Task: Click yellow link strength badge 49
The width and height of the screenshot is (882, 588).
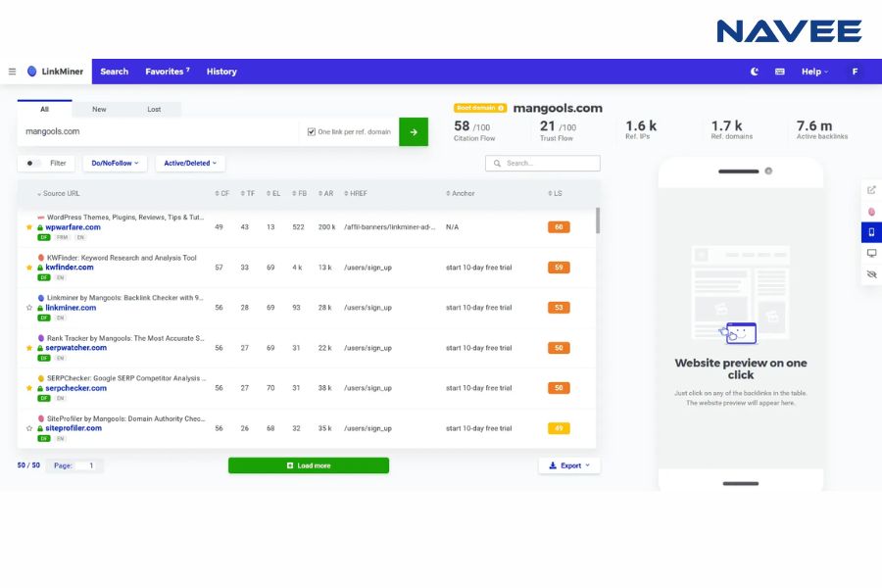Action: tap(559, 428)
